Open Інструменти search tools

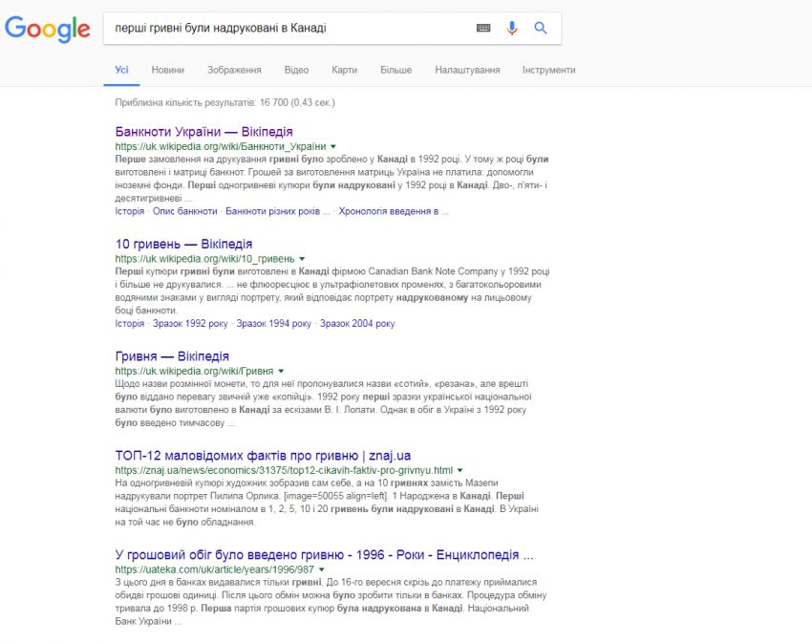(549, 70)
